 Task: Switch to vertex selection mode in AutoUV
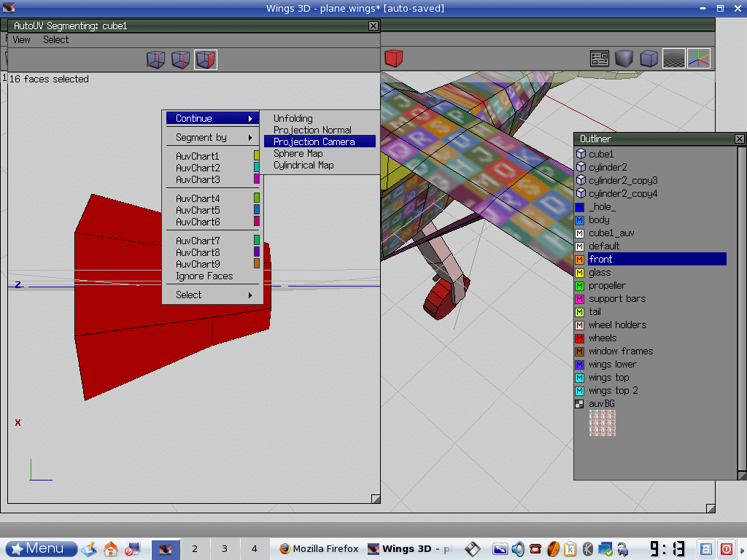[x=156, y=59]
